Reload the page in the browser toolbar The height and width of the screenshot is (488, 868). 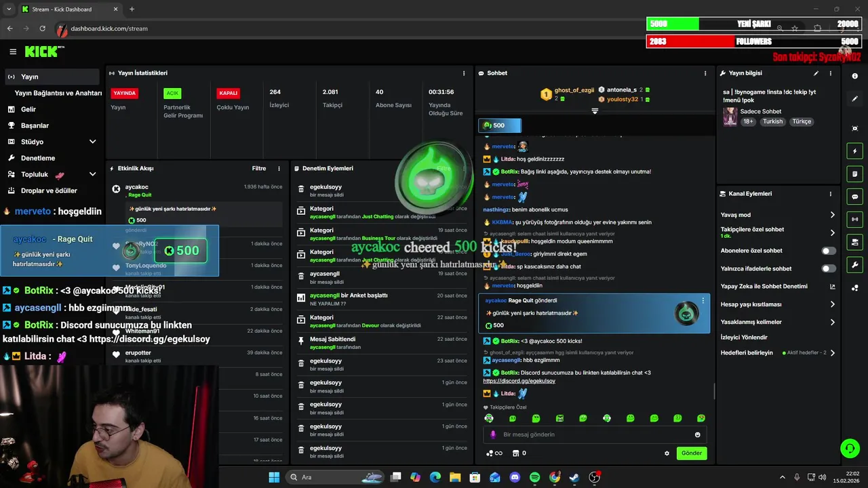(42, 28)
